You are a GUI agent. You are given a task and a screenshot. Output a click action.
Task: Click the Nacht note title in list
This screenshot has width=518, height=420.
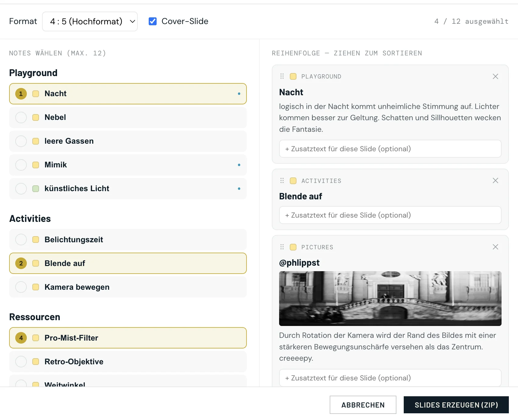55,94
